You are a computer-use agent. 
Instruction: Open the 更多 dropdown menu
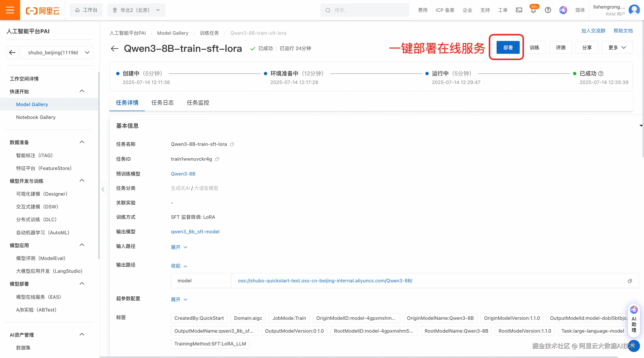(x=617, y=48)
